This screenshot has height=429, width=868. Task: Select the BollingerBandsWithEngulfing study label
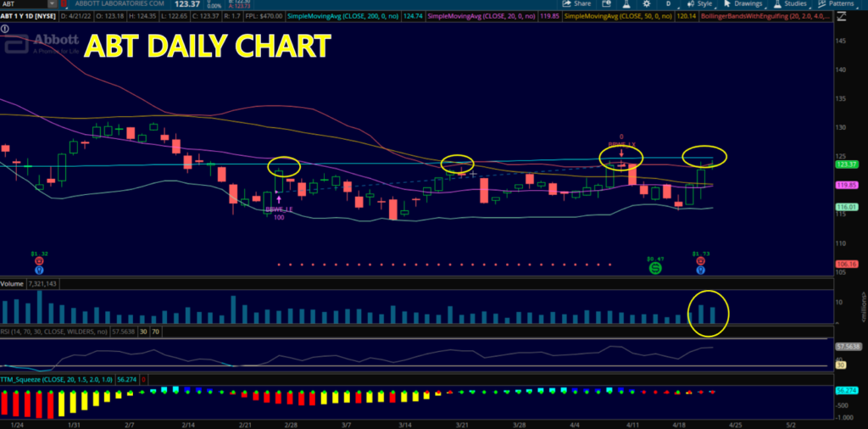766,17
